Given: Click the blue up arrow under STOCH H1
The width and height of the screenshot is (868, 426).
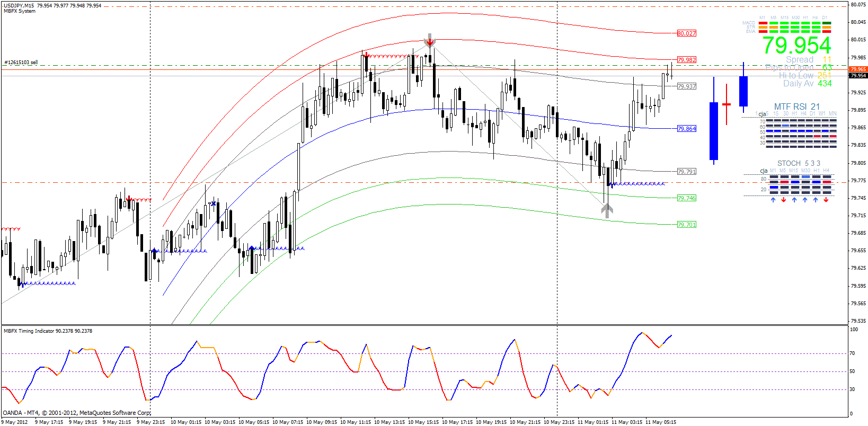Looking at the screenshot, I should click(x=816, y=200).
